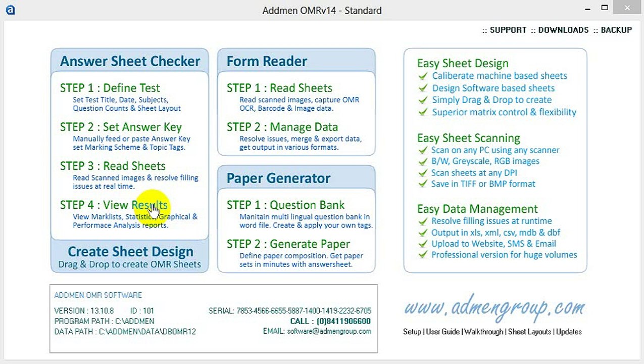Open the User Guide link

pyautogui.click(x=443, y=332)
